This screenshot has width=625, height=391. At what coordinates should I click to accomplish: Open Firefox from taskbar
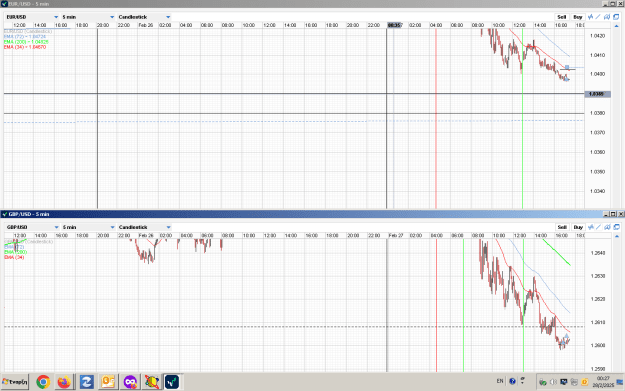pos(64,382)
